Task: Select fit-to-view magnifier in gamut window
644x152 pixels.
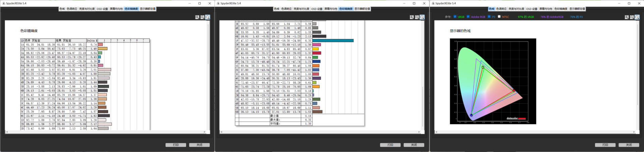Action: (637, 17)
